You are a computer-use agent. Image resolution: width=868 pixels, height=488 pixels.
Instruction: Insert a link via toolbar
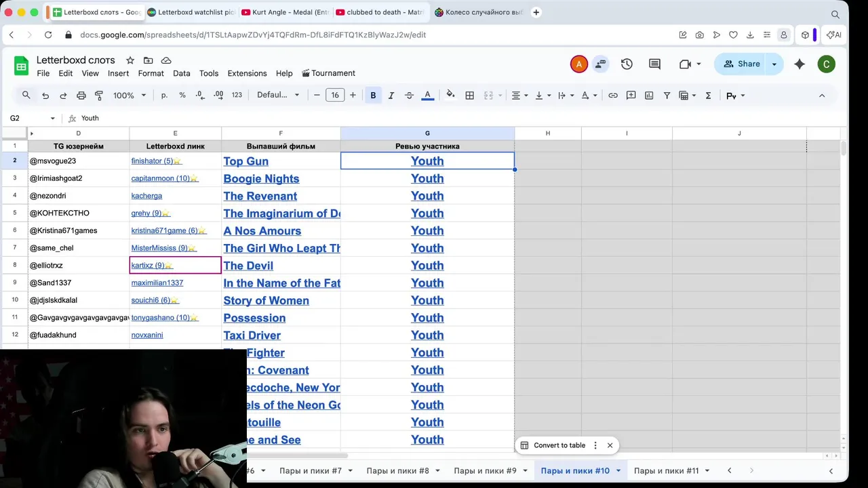click(x=613, y=96)
